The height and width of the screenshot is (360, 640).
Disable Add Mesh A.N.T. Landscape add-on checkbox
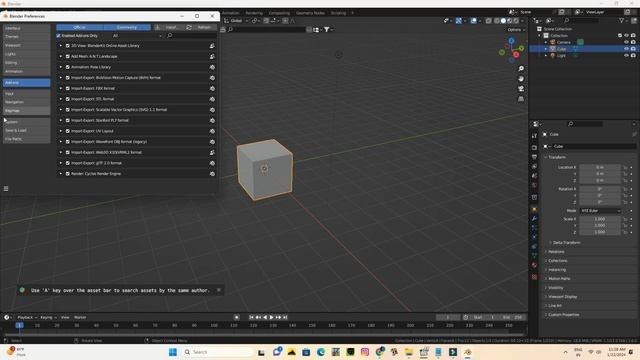click(x=68, y=56)
